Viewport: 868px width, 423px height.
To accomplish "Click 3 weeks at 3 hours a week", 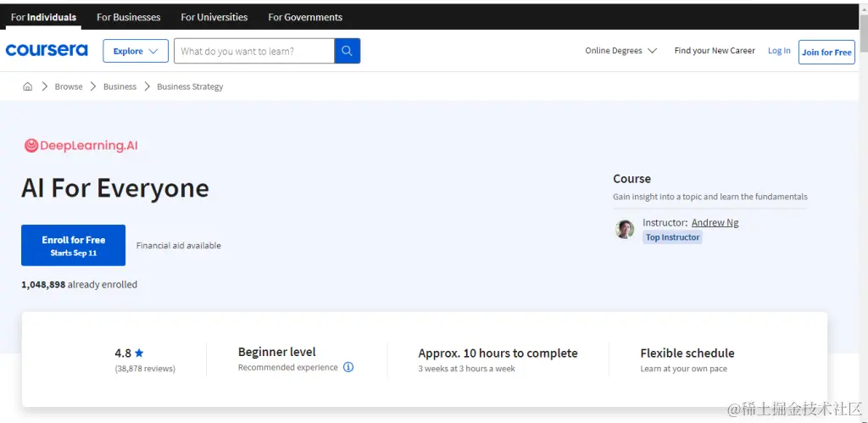I will pos(467,368).
